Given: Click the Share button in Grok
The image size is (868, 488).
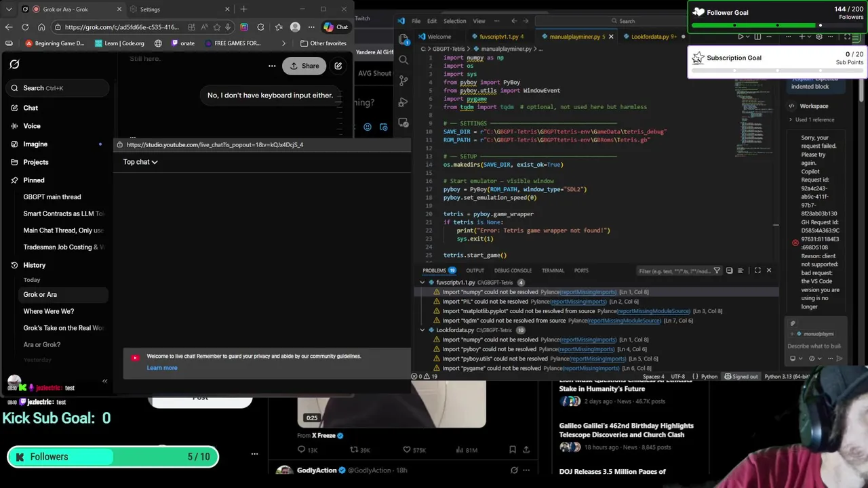Looking at the screenshot, I should (x=304, y=66).
